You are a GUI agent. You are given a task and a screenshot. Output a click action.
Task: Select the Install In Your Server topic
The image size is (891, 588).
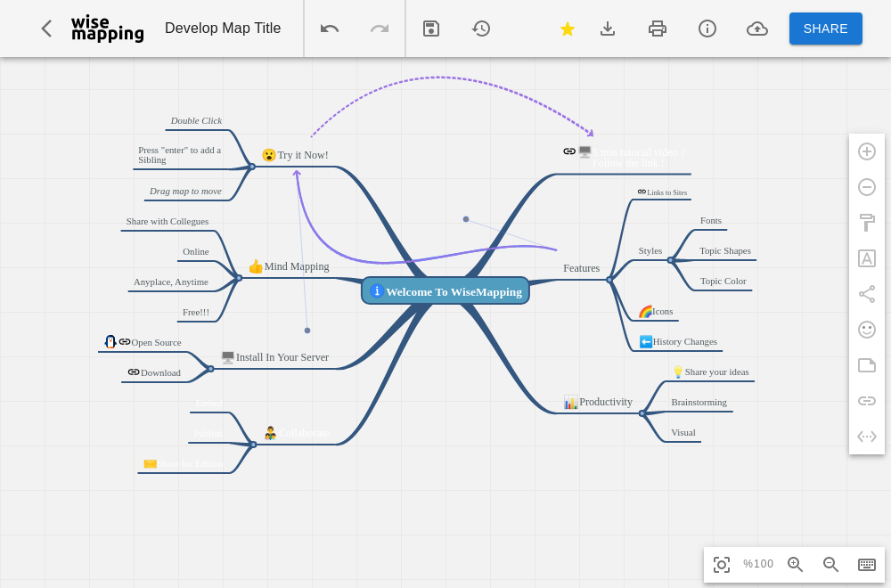282,357
